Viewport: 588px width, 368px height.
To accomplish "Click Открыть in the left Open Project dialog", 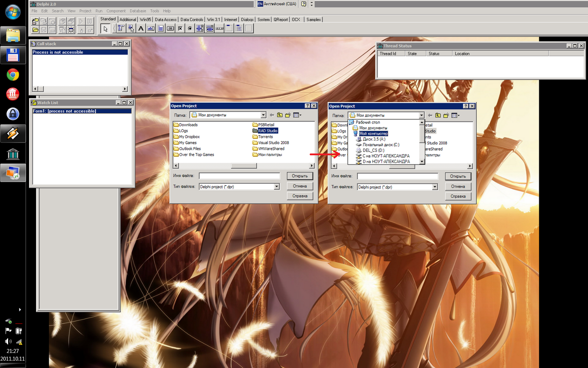I will pyautogui.click(x=300, y=176).
